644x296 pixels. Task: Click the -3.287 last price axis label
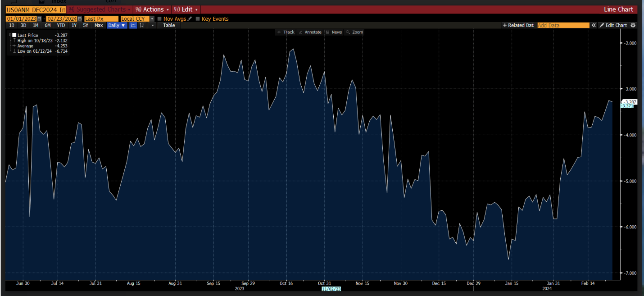tap(629, 102)
